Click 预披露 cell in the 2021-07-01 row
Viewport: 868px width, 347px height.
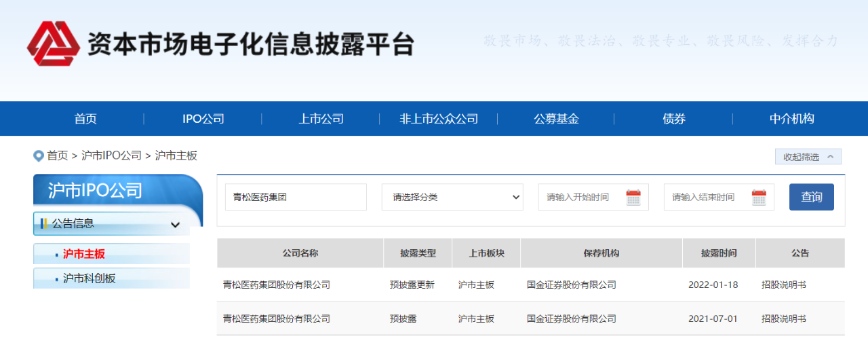[x=403, y=318]
